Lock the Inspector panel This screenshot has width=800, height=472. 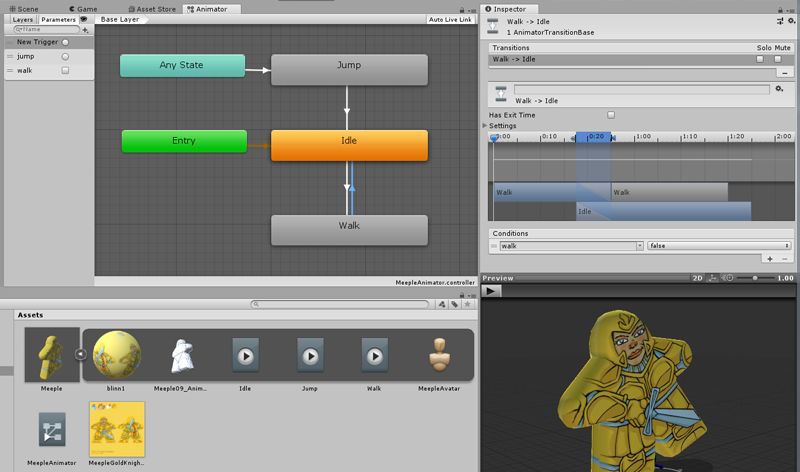[x=780, y=10]
